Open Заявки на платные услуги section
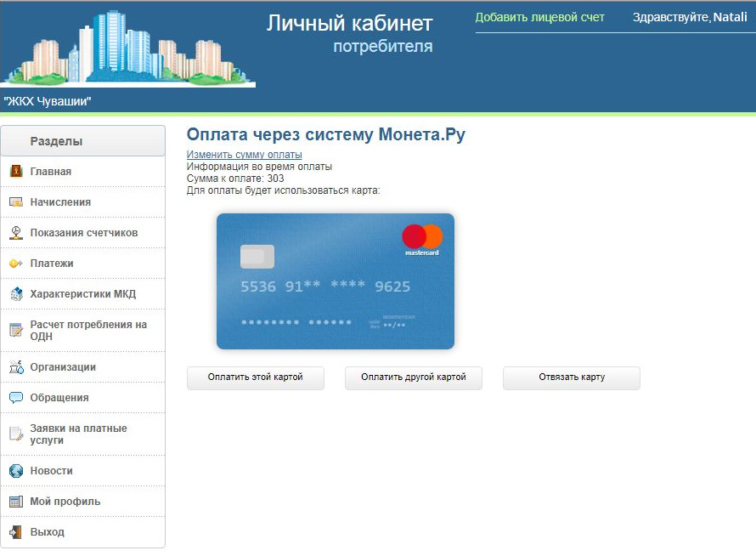756x556 pixels. 78,434
